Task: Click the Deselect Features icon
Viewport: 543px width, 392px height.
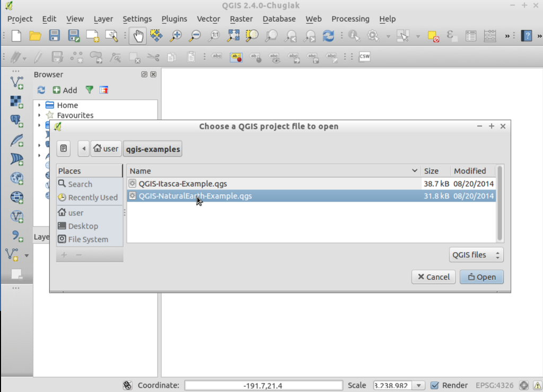Action: point(433,36)
